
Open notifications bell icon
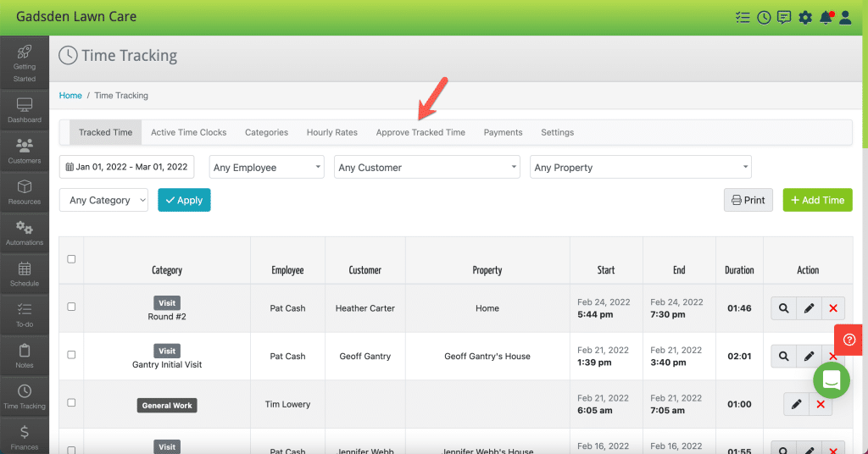[826, 18]
